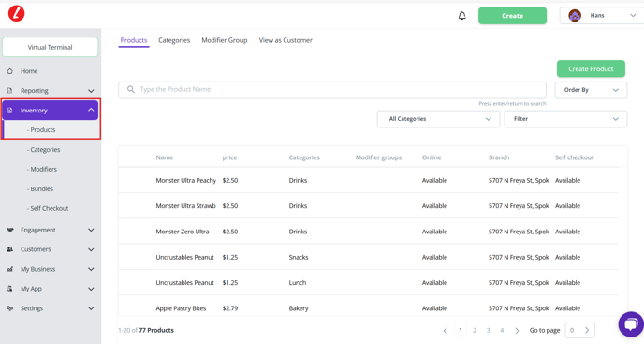
Task: Switch to the Products tab
Action: pos(134,40)
